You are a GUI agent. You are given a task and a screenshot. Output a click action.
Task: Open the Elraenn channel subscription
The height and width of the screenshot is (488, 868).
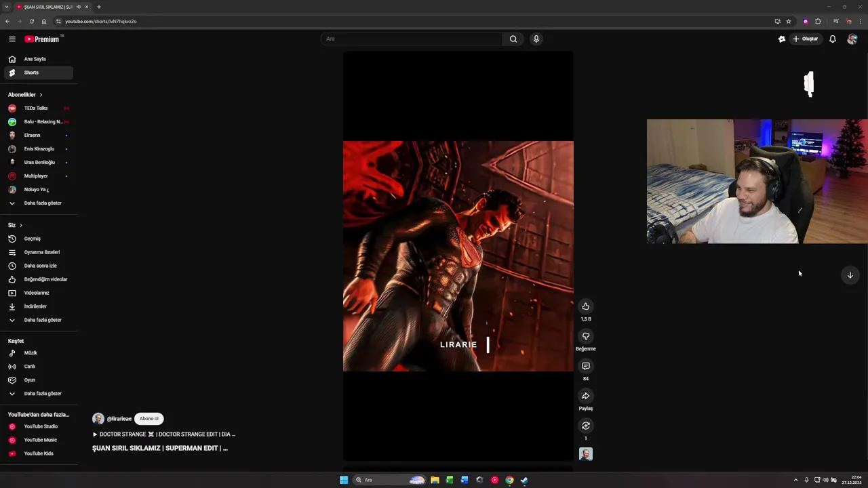[39, 136]
